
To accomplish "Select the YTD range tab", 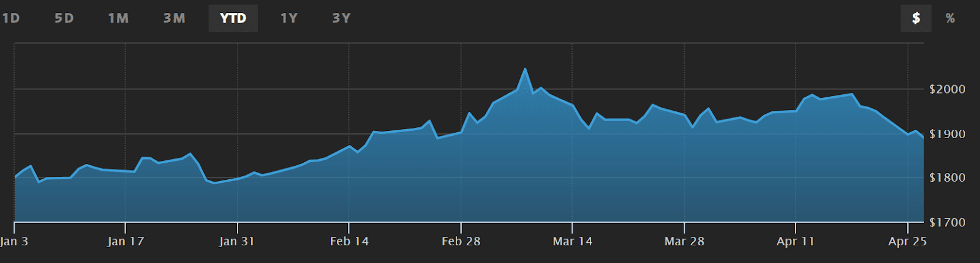I will coord(233,18).
